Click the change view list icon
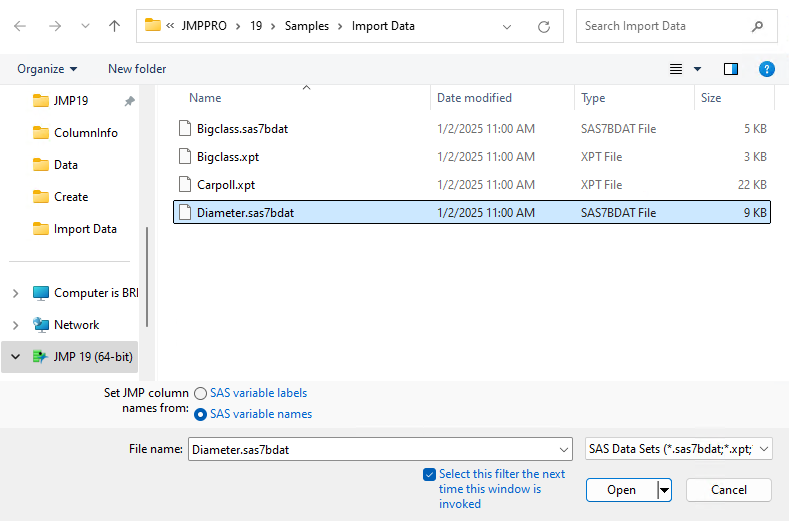This screenshot has width=789, height=521. (x=676, y=69)
